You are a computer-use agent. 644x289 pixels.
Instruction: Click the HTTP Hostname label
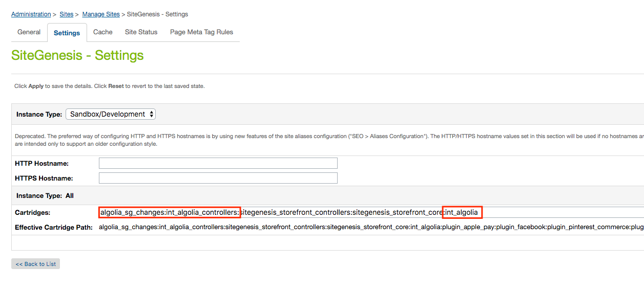42,163
